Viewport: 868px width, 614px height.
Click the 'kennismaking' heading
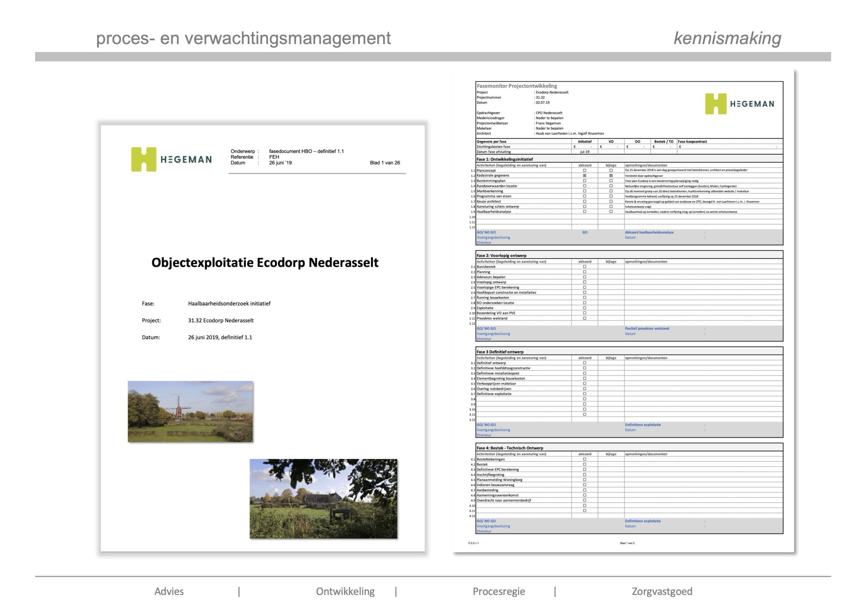pos(727,38)
